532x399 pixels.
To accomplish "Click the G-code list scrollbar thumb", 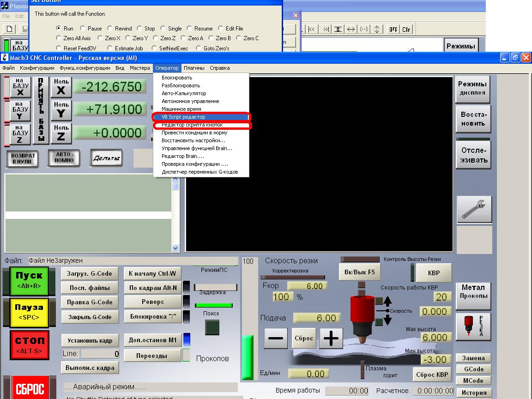I will [x=175, y=186].
